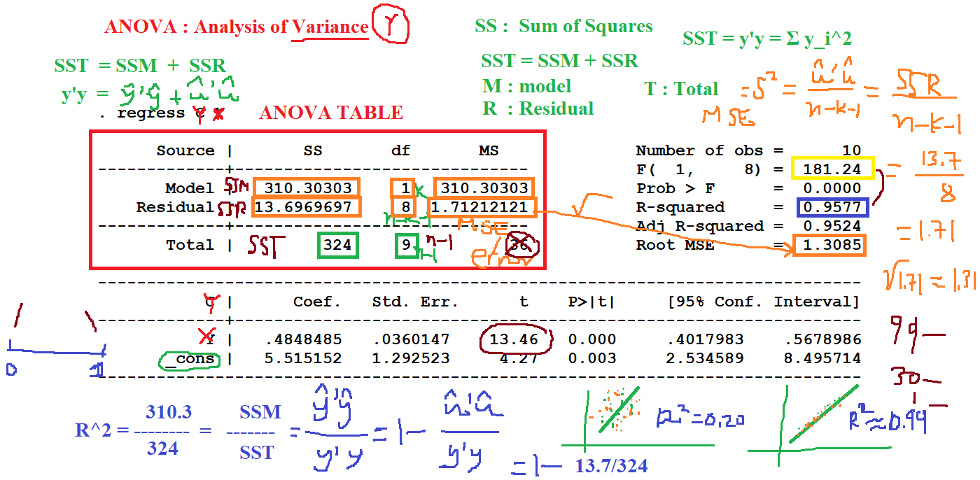Image resolution: width=980 pixels, height=480 pixels.
Task: Click the Model SS value 310.30303
Action: 307,188
